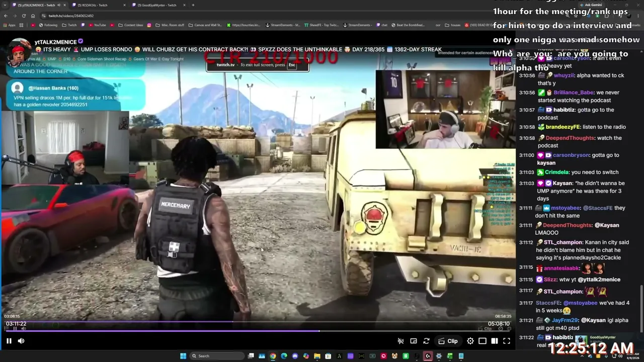Go back in browser history
This screenshot has width=644, height=362.
(x=6, y=16)
